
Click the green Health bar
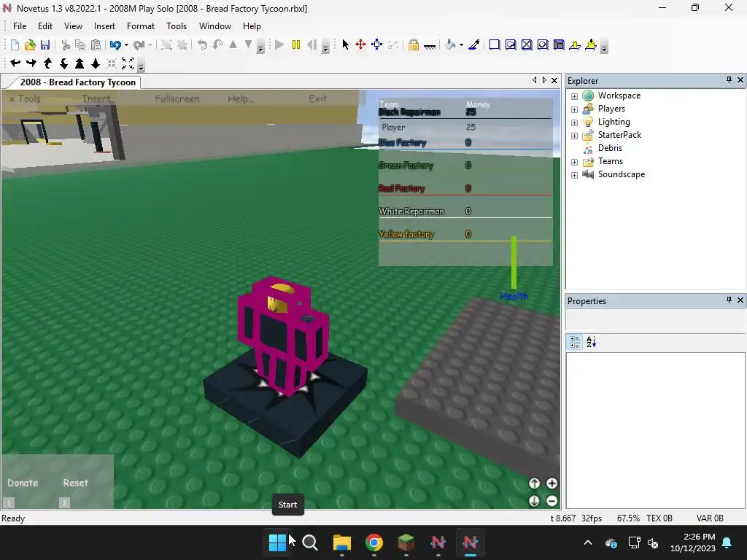[514, 262]
